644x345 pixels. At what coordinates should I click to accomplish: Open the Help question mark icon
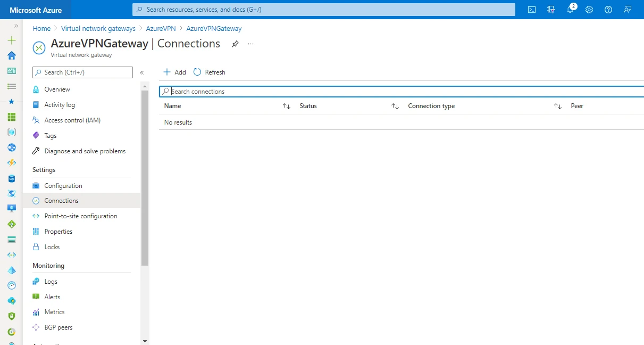tap(608, 9)
